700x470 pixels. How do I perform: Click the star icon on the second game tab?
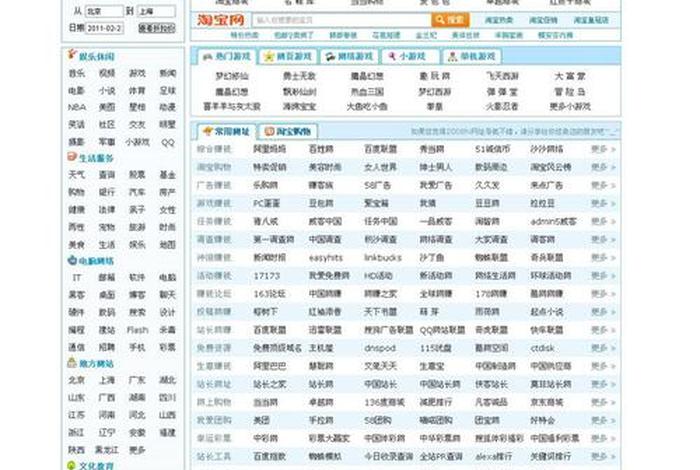(x=269, y=57)
